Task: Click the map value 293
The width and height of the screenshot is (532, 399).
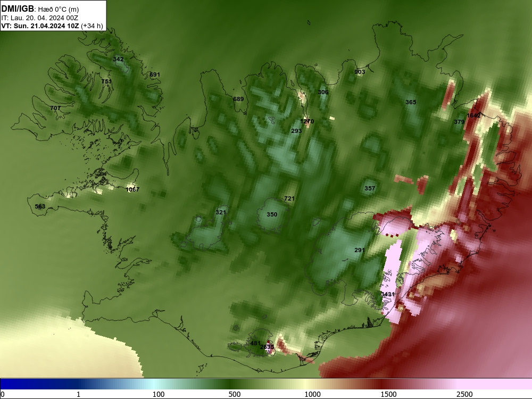Action: (x=296, y=131)
